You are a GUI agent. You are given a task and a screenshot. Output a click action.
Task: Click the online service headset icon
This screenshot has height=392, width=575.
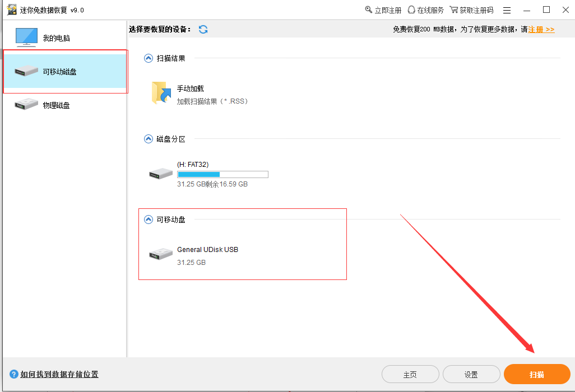[411, 10]
